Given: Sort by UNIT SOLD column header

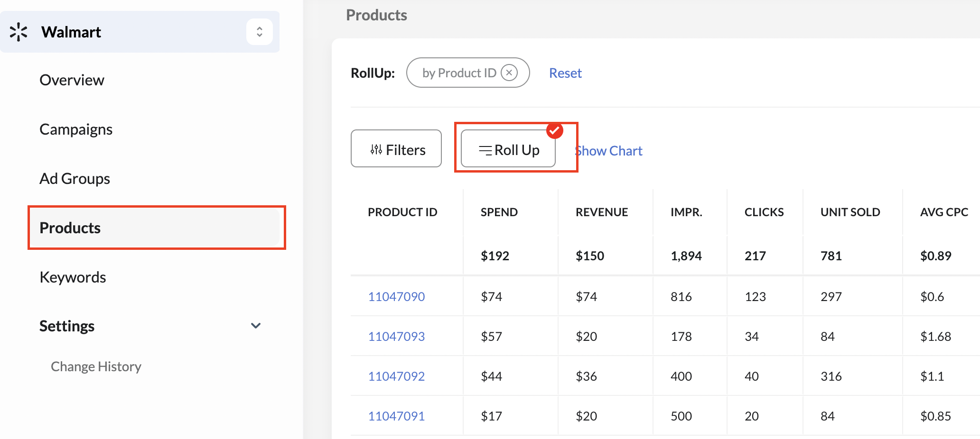Looking at the screenshot, I should click(x=850, y=212).
